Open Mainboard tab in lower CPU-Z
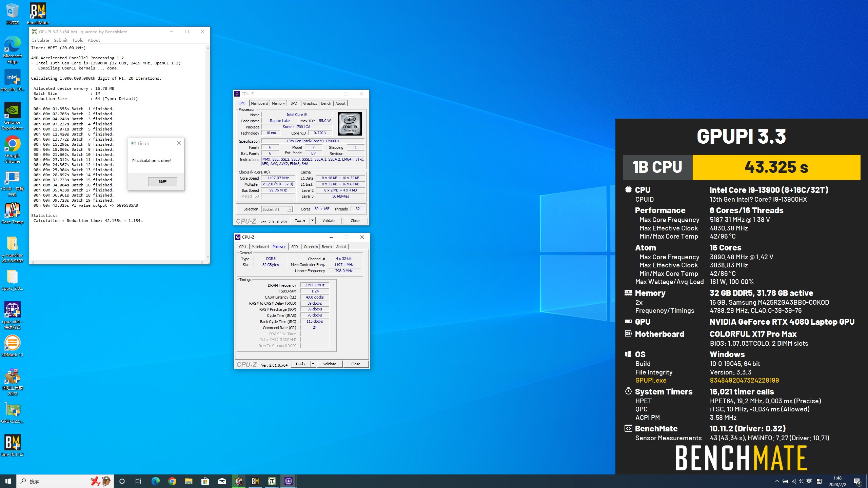This screenshot has height=488, width=868. pyautogui.click(x=260, y=247)
